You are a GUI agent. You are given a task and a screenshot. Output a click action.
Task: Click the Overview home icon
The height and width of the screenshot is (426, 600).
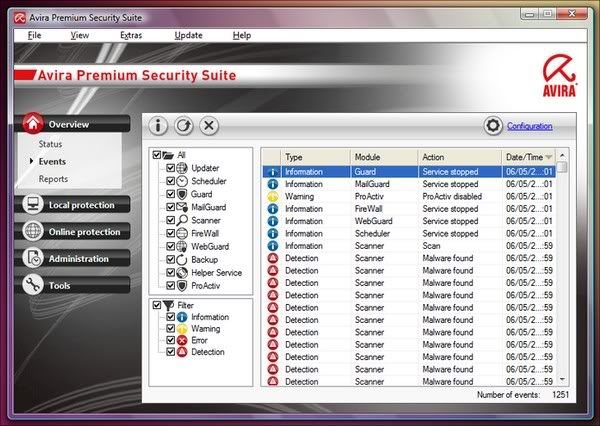[33, 123]
